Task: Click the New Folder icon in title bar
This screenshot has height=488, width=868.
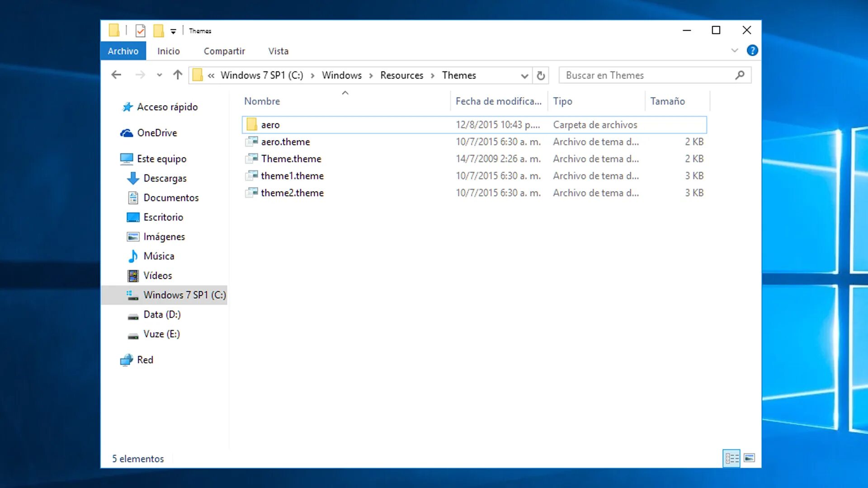Action: click(158, 31)
